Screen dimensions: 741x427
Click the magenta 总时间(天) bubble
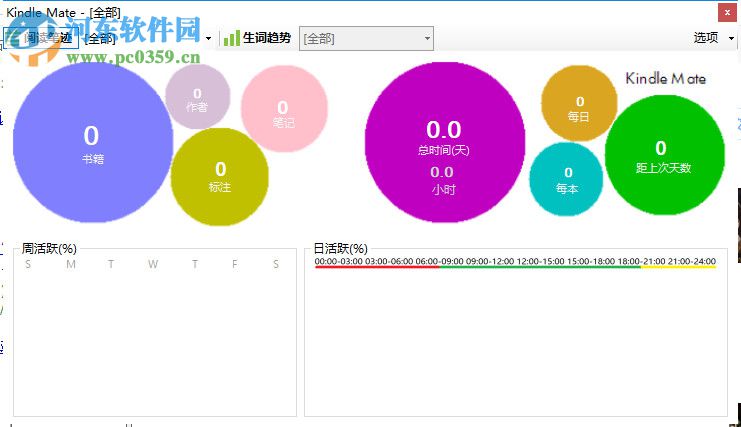[x=445, y=142]
